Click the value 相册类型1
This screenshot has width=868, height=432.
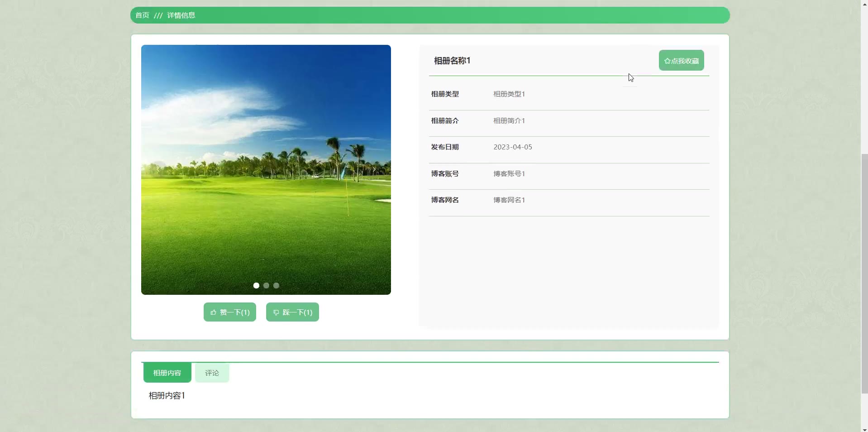[509, 94]
